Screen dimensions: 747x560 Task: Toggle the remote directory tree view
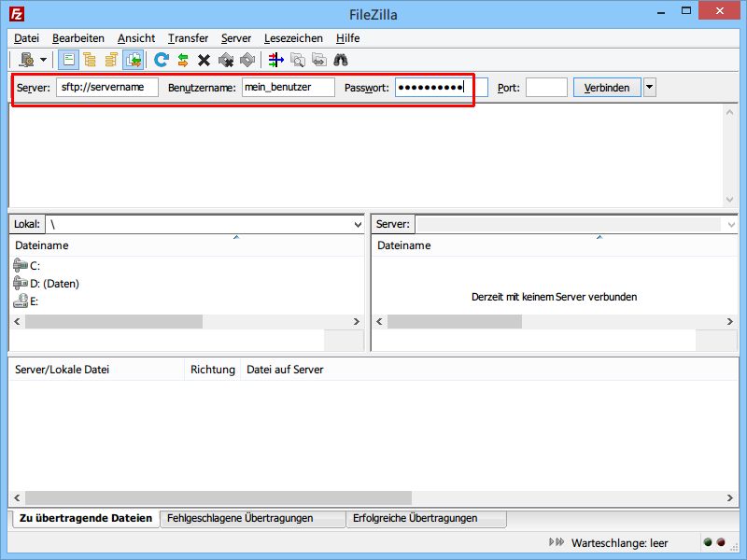111,60
